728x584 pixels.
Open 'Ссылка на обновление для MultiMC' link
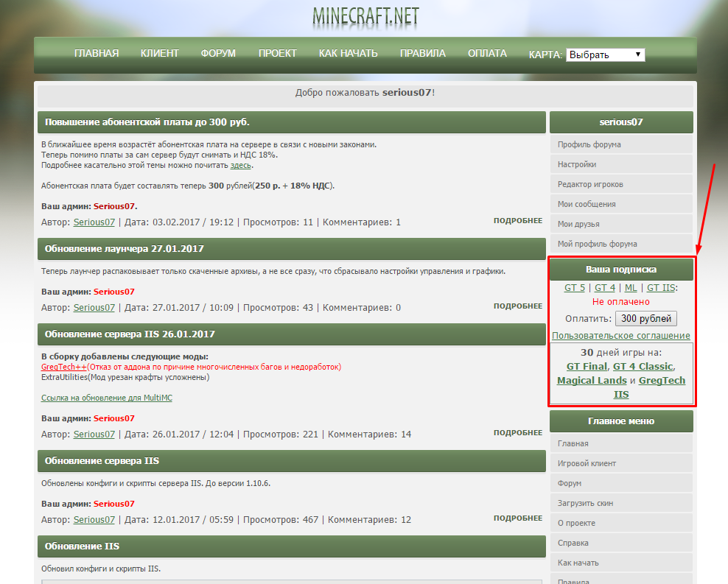pyautogui.click(x=107, y=398)
